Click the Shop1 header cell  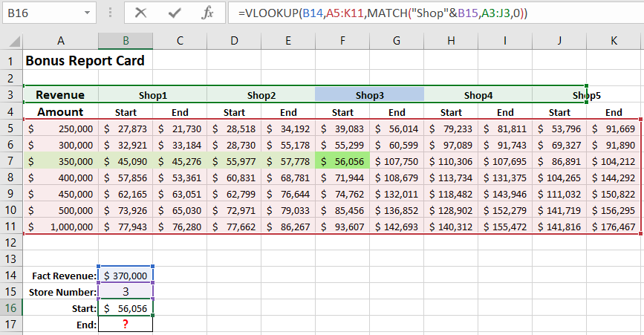point(152,95)
